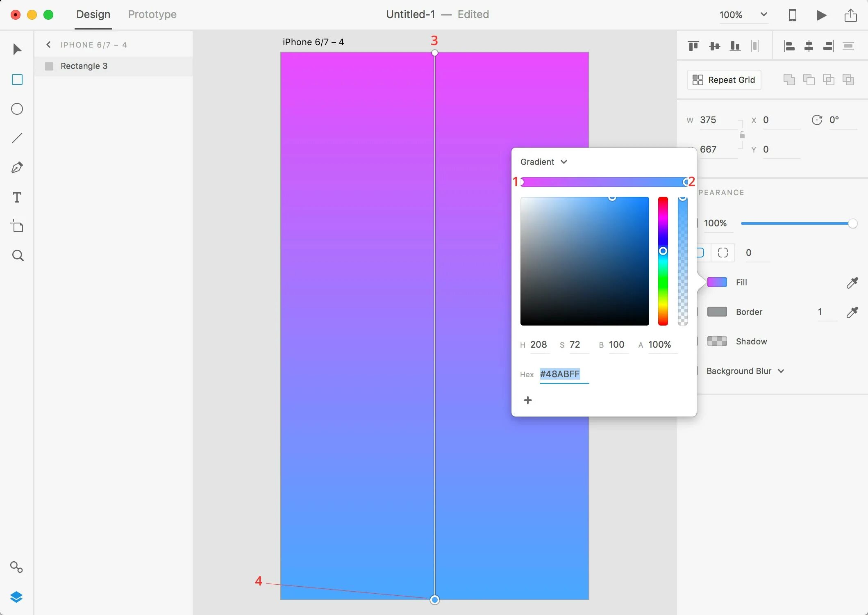Select the Text tool
The width and height of the screenshot is (868, 615).
[17, 198]
